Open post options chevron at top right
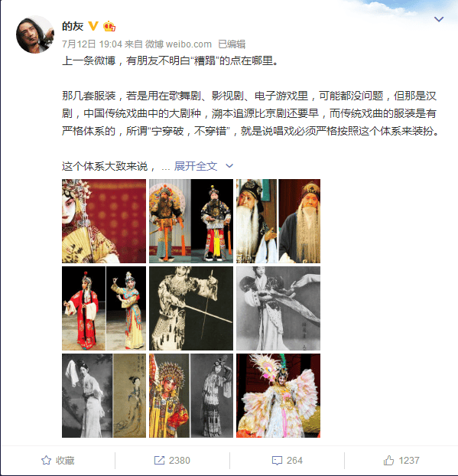Screen dimensions: 458x476 tap(439, 19)
